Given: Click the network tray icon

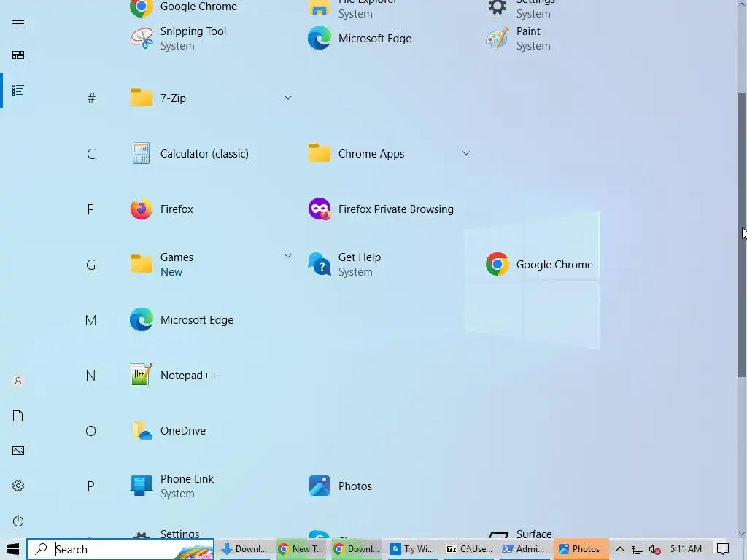Looking at the screenshot, I should click(x=637, y=549).
